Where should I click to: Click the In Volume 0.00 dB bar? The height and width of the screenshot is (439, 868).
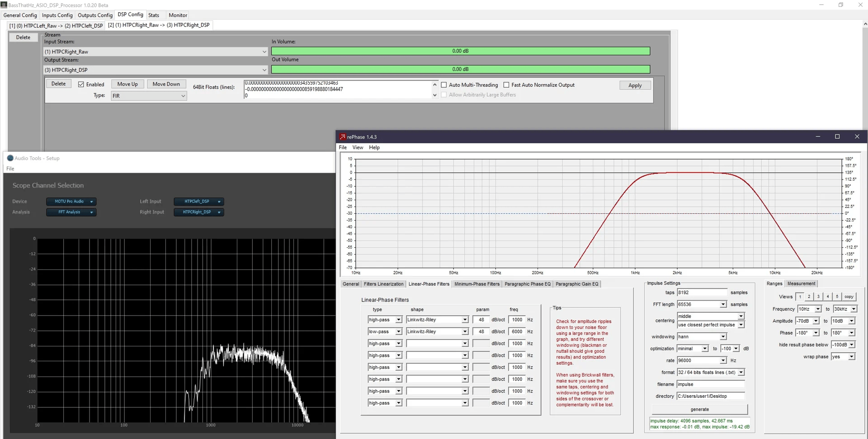coord(460,51)
